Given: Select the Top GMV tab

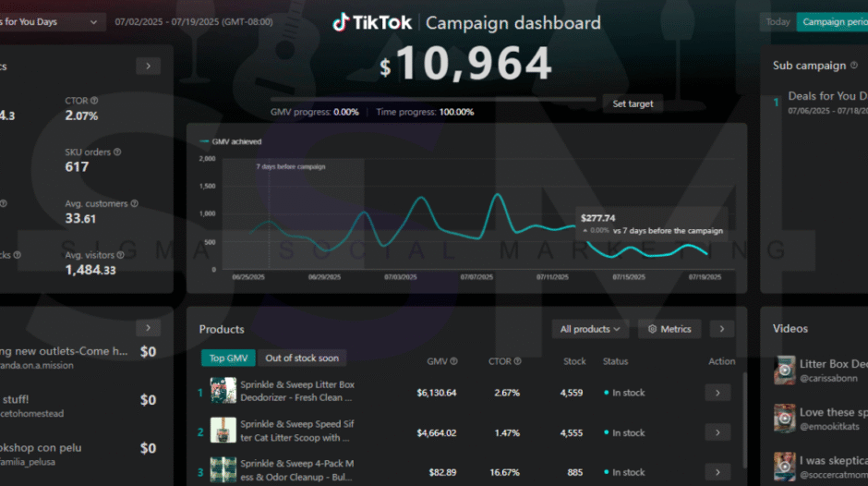Looking at the screenshot, I should point(228,358).
